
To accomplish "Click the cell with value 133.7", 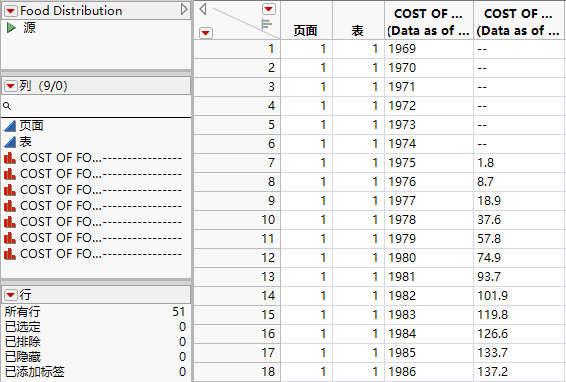I will click(x=519, y=352).
